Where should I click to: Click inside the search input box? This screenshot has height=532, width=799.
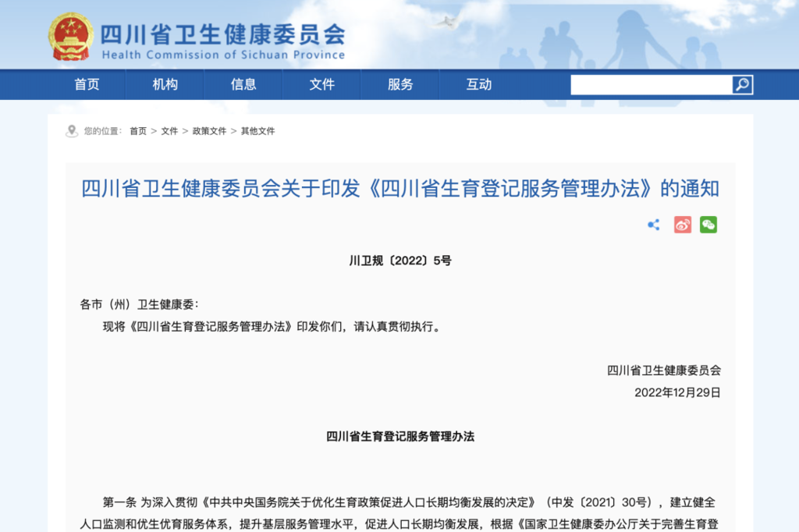[648, 84]
